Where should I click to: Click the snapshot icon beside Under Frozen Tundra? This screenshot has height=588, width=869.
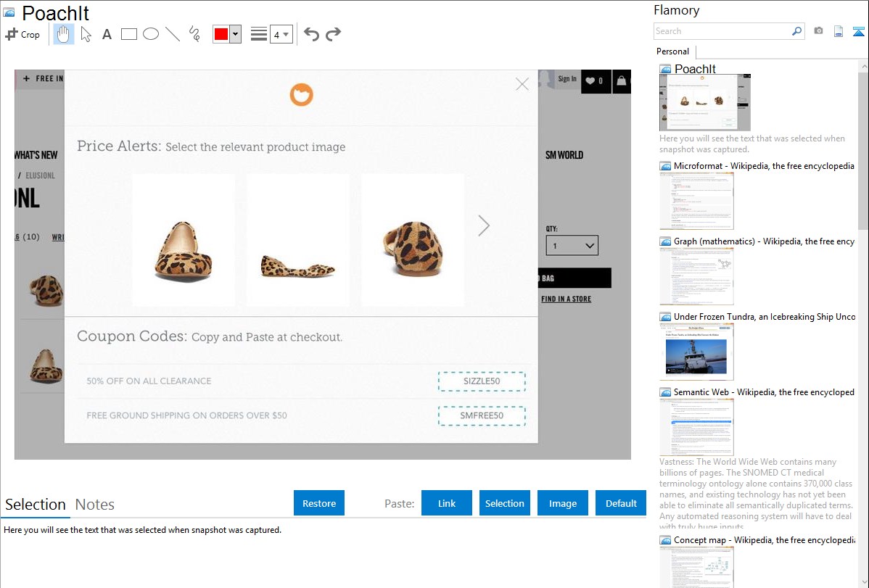(665, 316)
